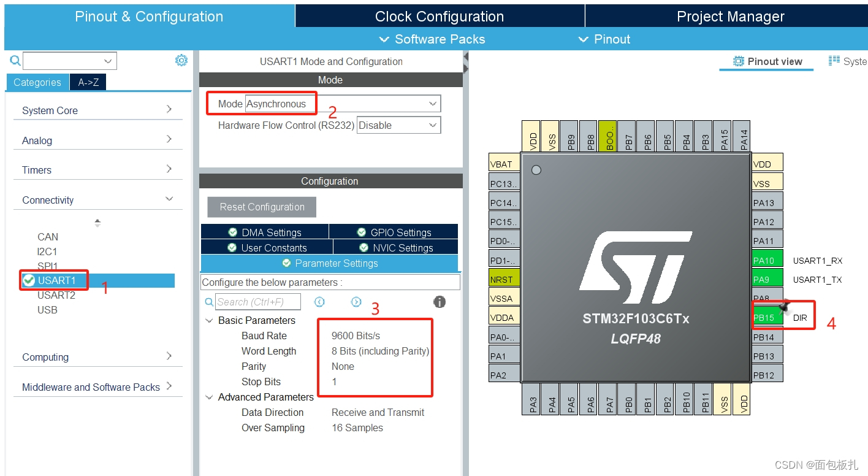The width and height of the screenshot is (868, 476).
Task: Open the User Constants tab
Action: [x=267, y=247]
